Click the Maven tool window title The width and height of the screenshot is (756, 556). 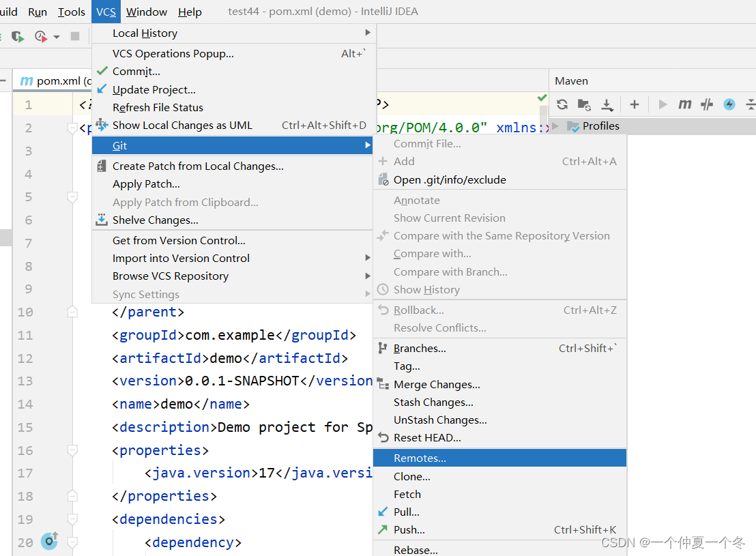coord(571,81)
